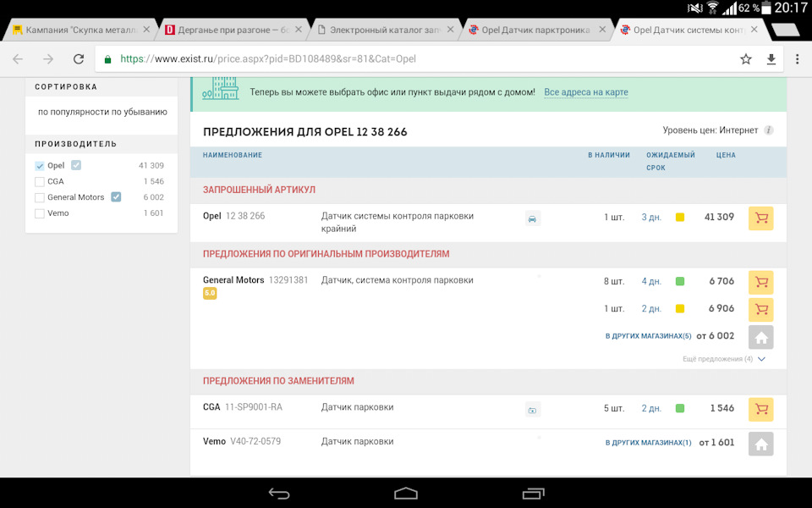Switch to Opel Датчик парктроника tab
Screen dimensions: 812x508
click(536, 30)
